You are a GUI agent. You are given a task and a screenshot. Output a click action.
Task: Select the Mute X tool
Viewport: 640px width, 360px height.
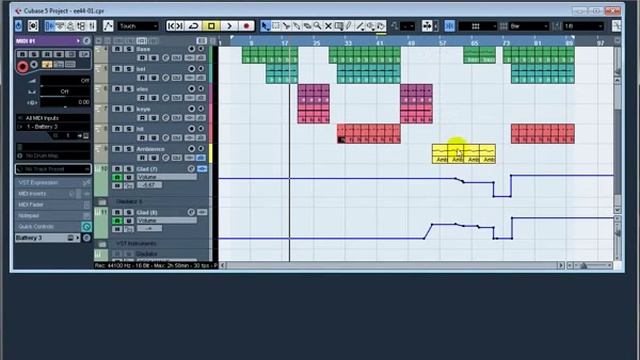(328, 26)
